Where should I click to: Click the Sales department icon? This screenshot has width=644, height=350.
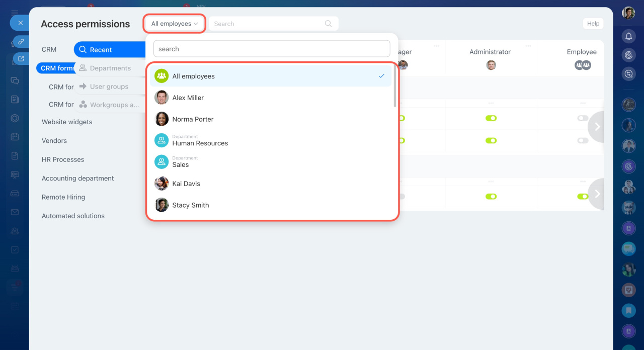162,162
